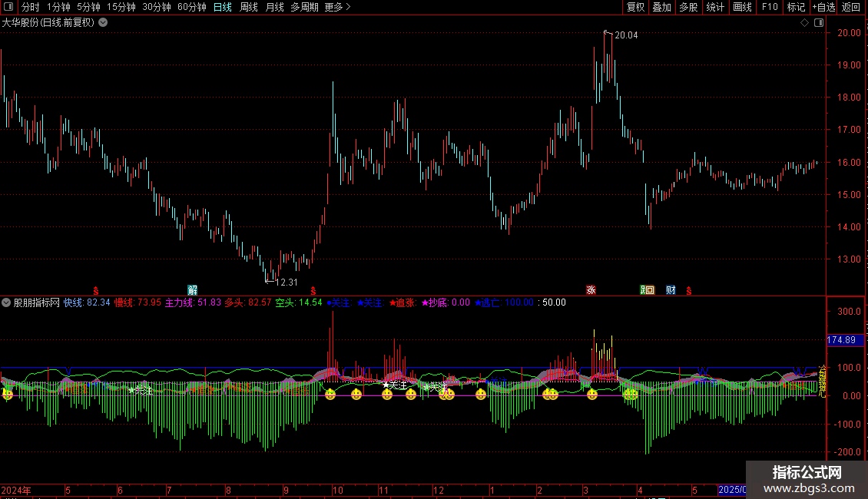Switch to 分时 intraday view
868x499 pixels.
click(x=31, y=7)
